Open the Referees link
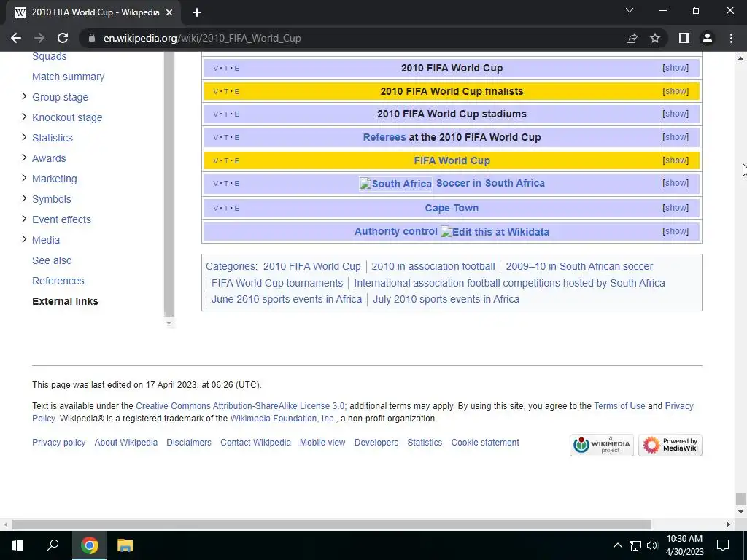The height and width of the screenshot is (560, 747). click(384, 137)
